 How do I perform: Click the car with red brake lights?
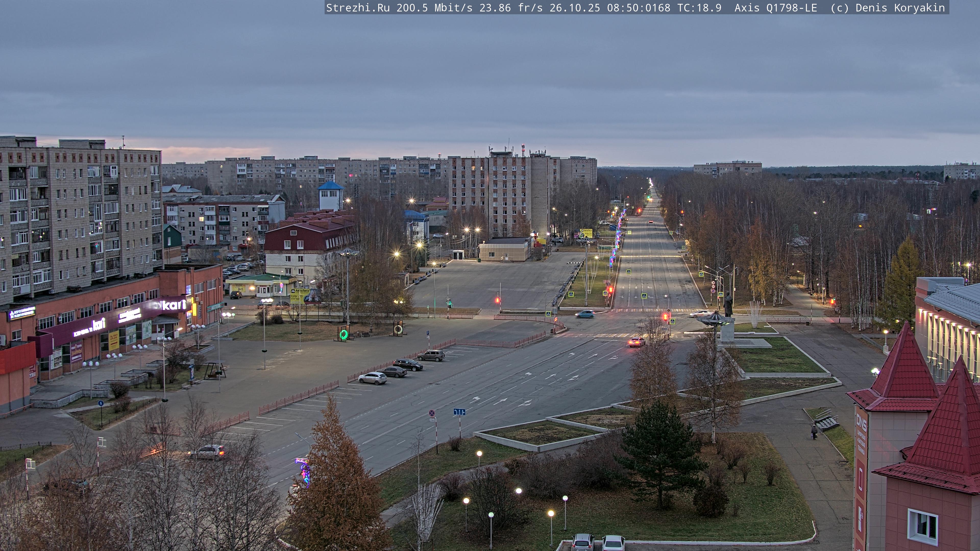tap(636, 342)
